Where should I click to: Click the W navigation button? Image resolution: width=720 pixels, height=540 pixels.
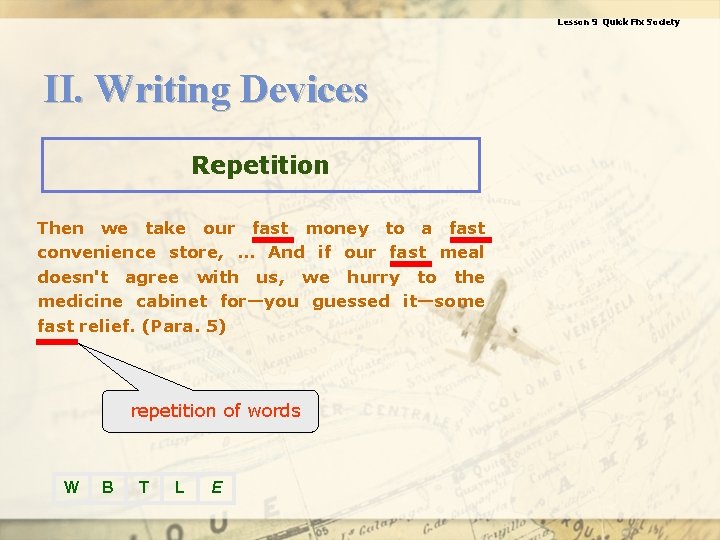pyautogui.click(x=71, y=487)
